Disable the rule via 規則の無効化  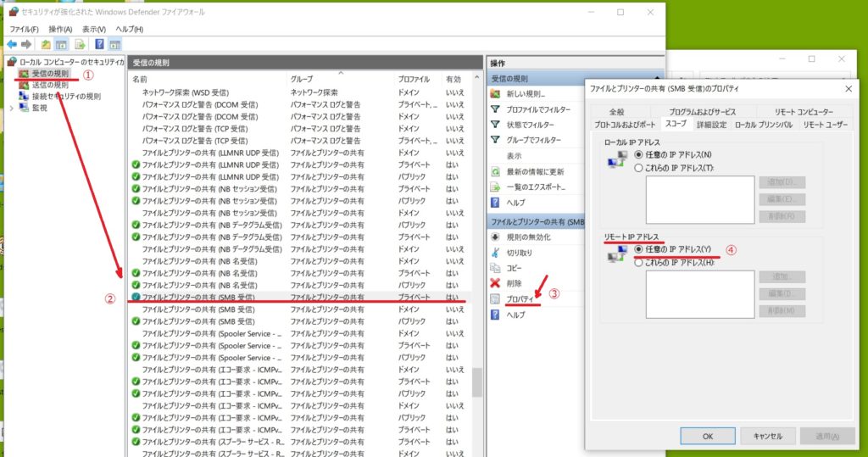click(528, 237)
